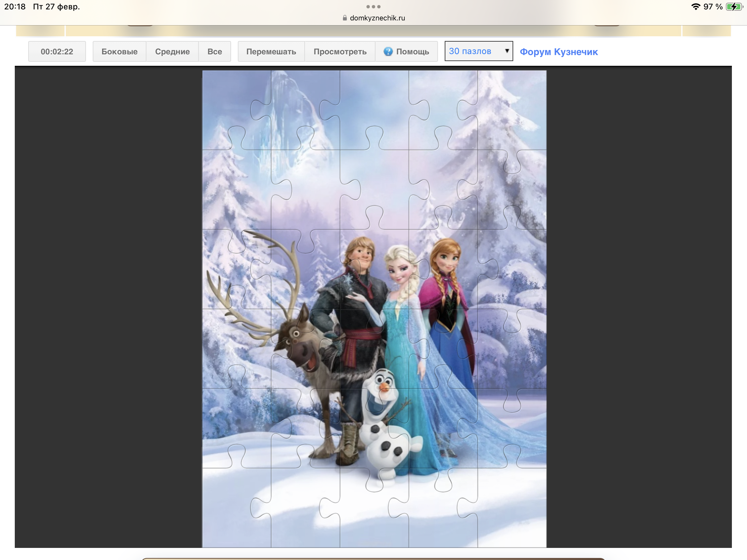Click the blue question mark Help icon
The image size is (747, 560).
tap(388, 51)
